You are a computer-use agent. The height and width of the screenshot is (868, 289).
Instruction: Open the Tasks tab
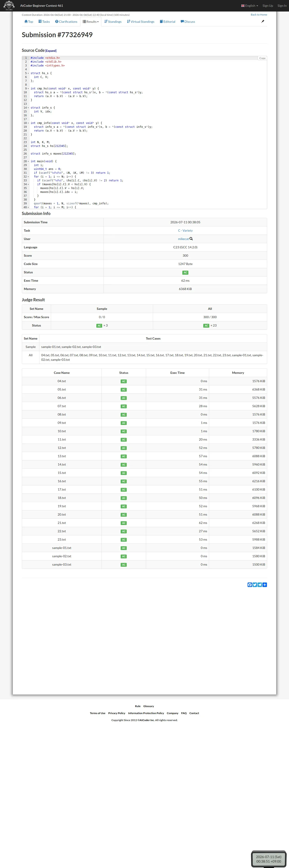point(44,22)
